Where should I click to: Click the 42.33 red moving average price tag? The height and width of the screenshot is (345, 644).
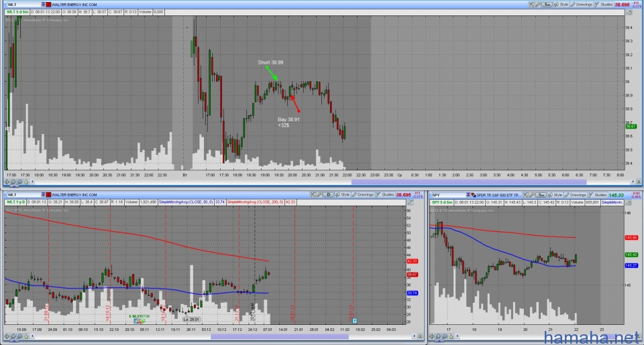click(412, 261)
